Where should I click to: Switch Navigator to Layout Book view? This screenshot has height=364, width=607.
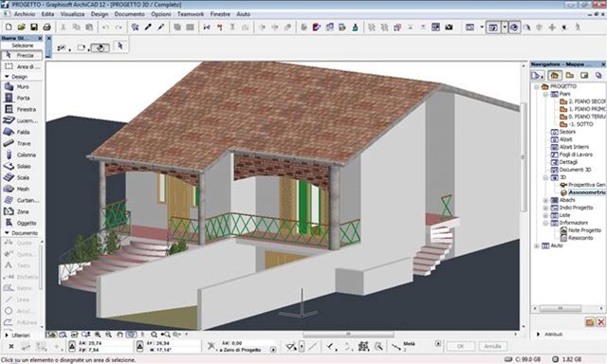coord(584,75)
